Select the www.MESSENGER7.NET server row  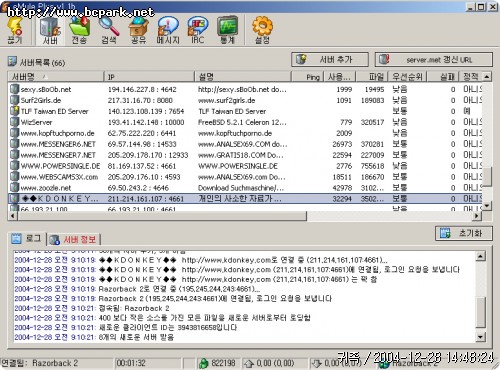coord(245,155)
